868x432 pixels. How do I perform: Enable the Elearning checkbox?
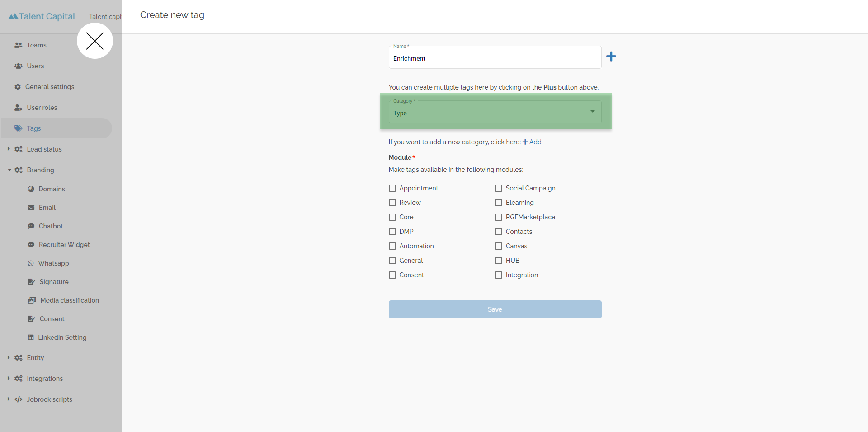[x=499, y=203]
